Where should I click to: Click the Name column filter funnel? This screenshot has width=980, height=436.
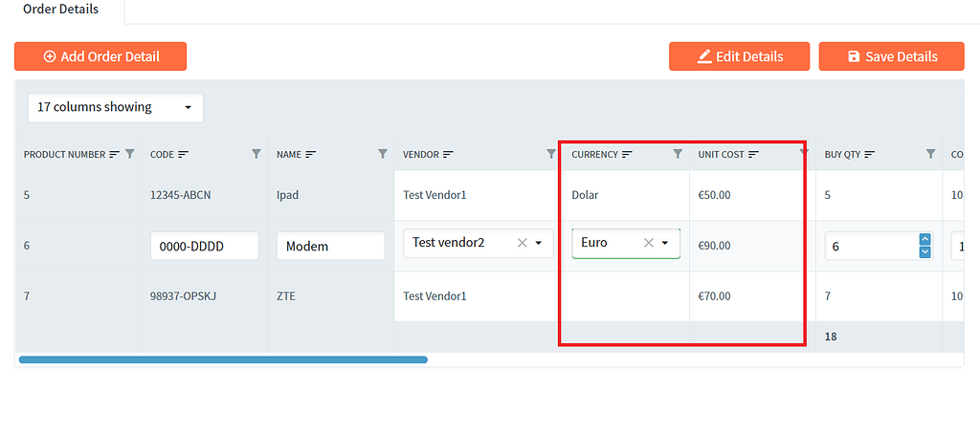383,154
